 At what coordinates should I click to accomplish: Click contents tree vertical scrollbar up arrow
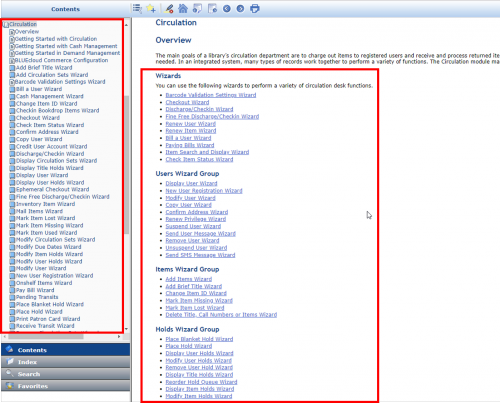click(x=126, y=25)
